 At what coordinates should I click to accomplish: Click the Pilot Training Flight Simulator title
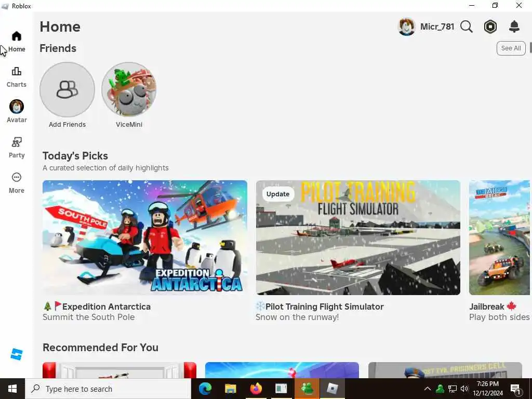[x=324, y=307]
